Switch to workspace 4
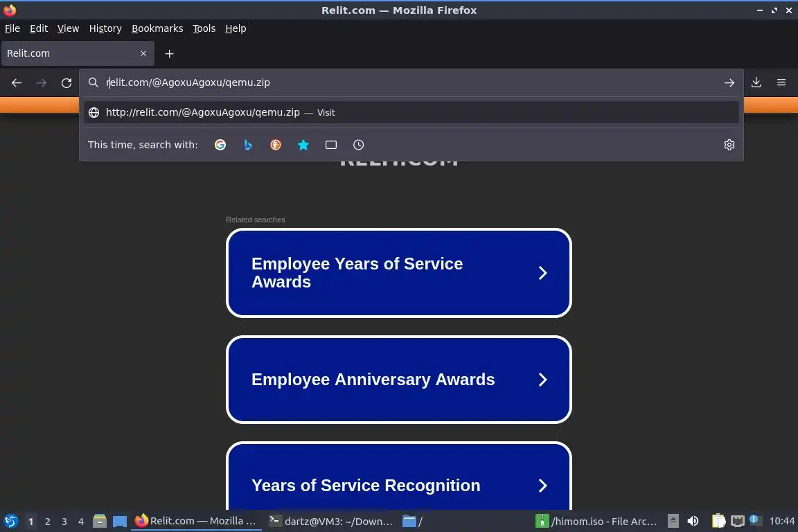The height and width of the screenshot is (532, 798). (81, 522)
